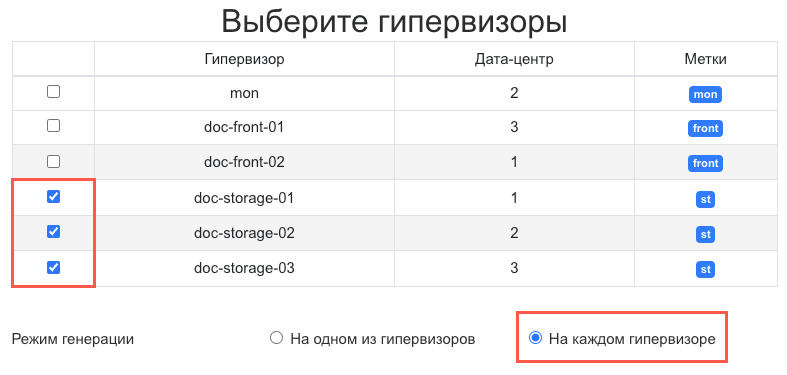Click the doc-front-01 hypervisor name
This screenshot has width=787, height=375.
244,127
